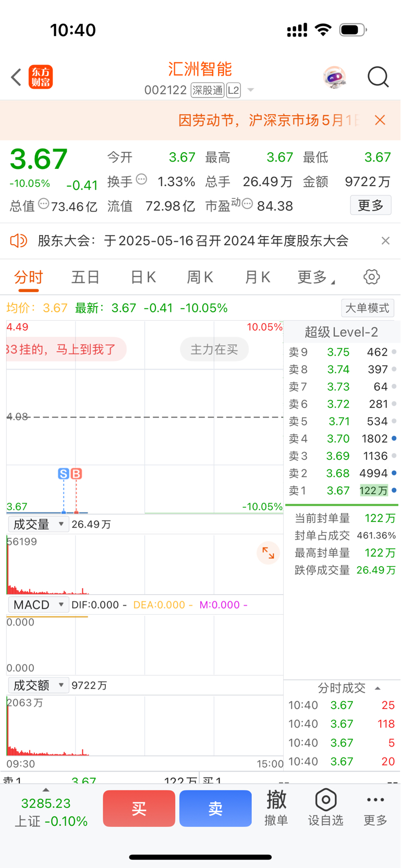Switch to 月K chart tab
The height and width of the screenshot is (868, 401).
coord(258,277)
